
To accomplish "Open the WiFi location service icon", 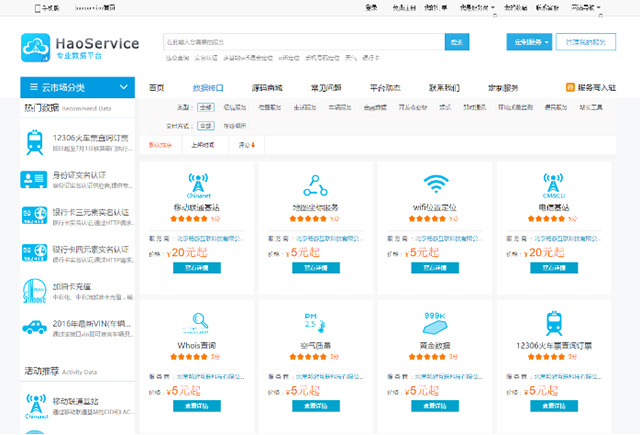I will point(435,185).
